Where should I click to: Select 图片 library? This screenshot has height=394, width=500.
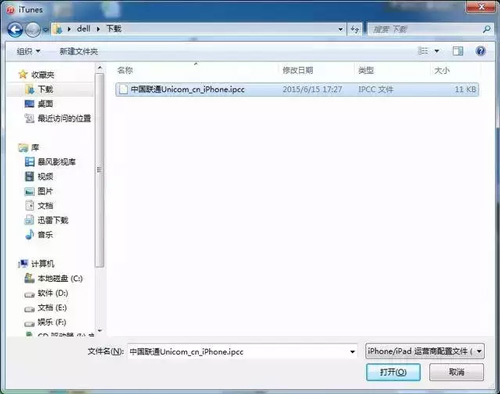point(45,191)
